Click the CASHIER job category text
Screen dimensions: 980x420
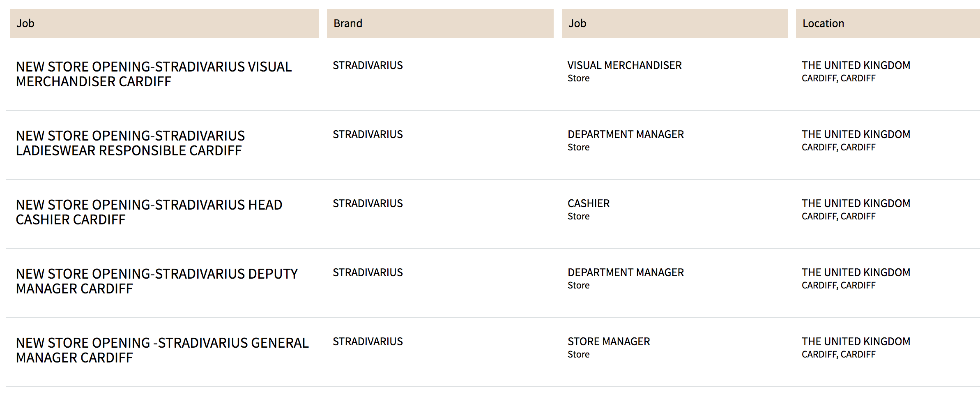pos(589,203)
